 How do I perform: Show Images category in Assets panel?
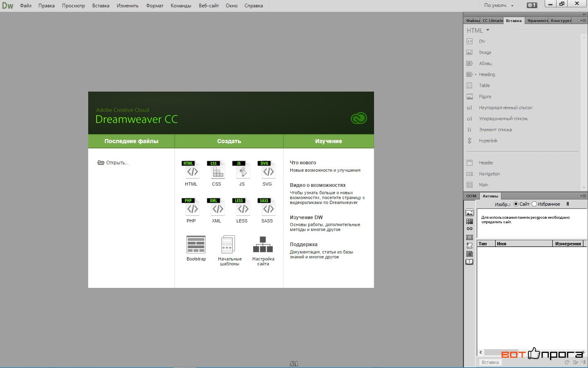click(x=470, y=213)
